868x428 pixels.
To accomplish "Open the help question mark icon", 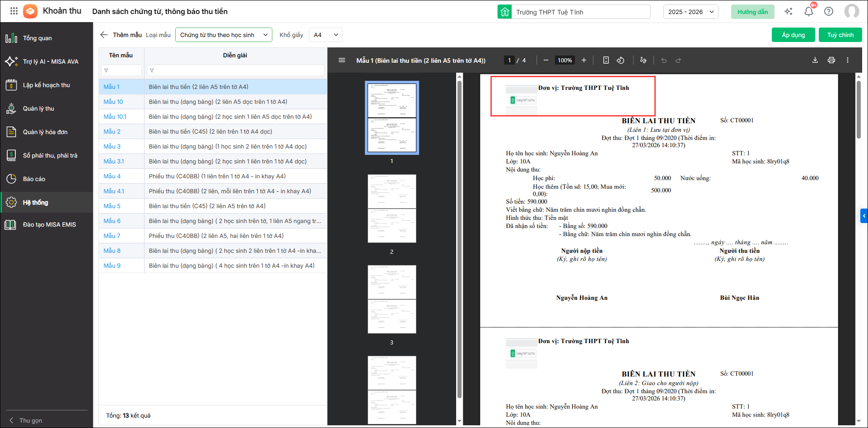I will [x=828, y=12].
